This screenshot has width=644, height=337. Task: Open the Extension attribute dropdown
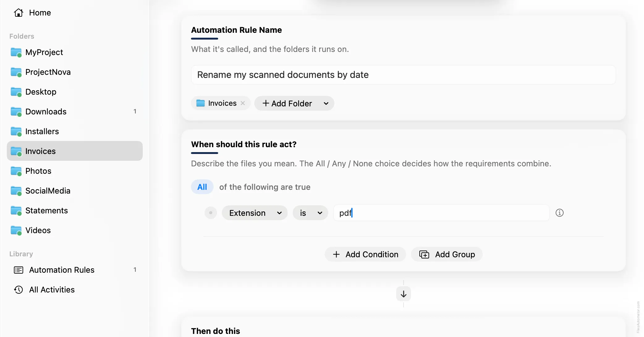pos(255,213)
